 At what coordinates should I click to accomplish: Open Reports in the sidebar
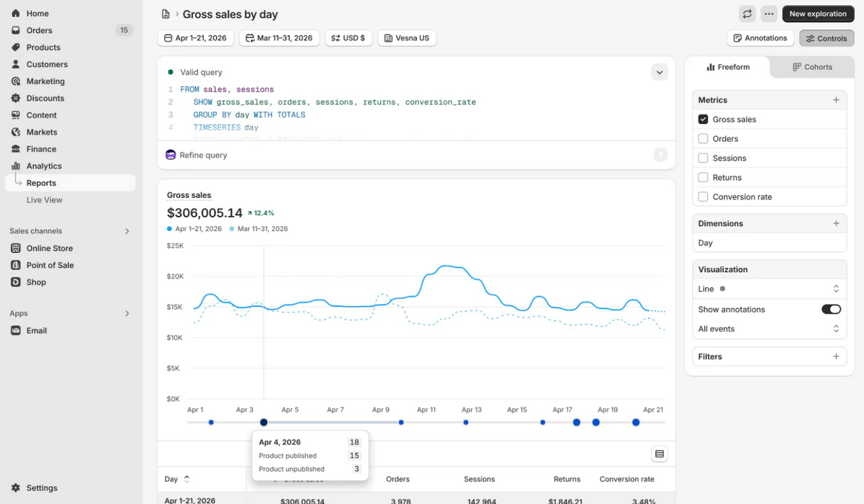[70, 183]
